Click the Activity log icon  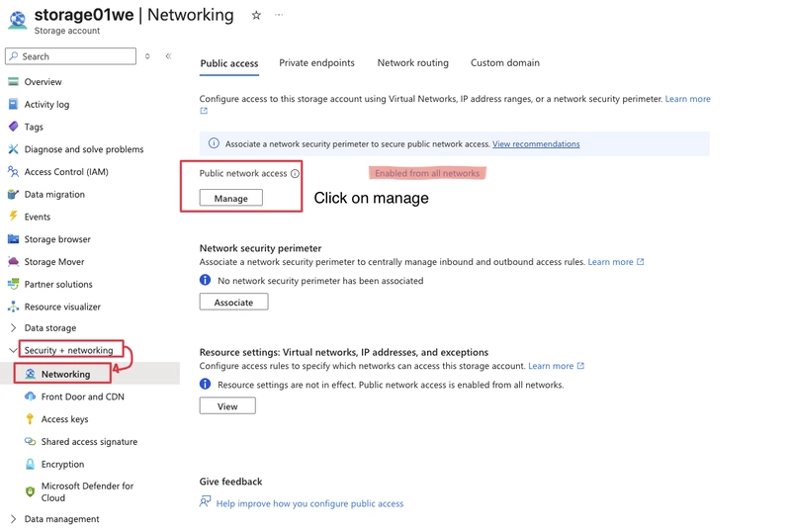[x=14, y=105]
